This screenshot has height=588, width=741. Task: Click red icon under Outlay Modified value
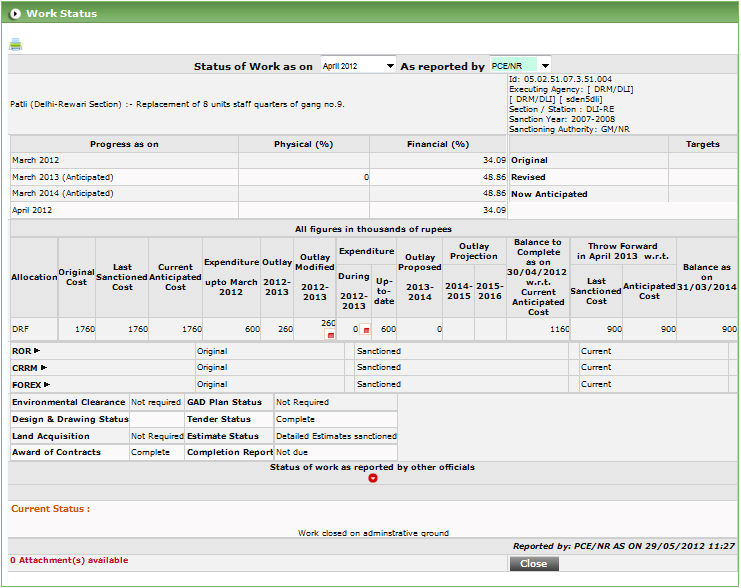331,335
